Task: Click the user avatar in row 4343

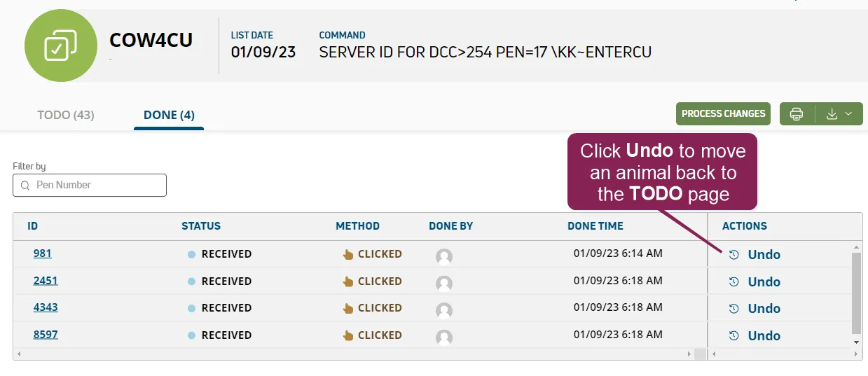Action: pos(443,310)
